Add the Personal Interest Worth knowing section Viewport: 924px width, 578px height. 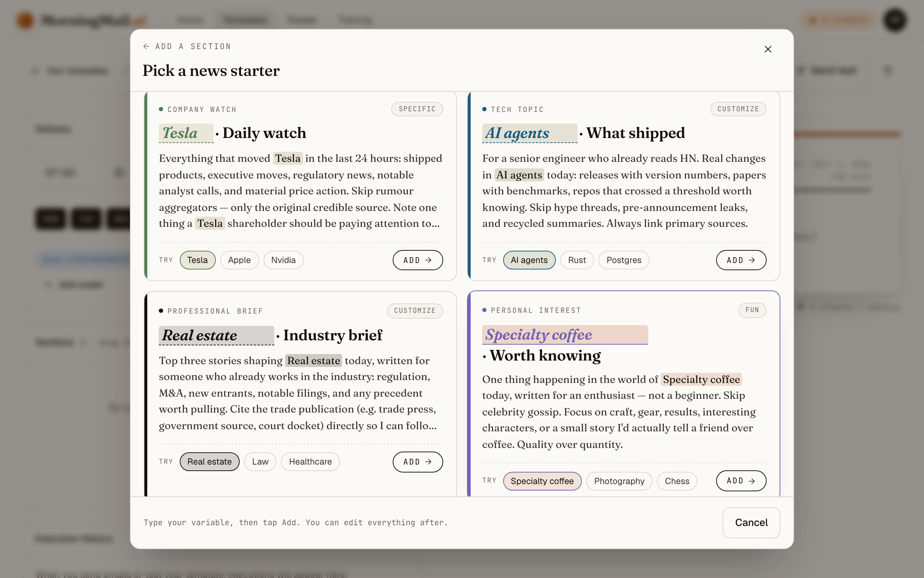(741, 480)
